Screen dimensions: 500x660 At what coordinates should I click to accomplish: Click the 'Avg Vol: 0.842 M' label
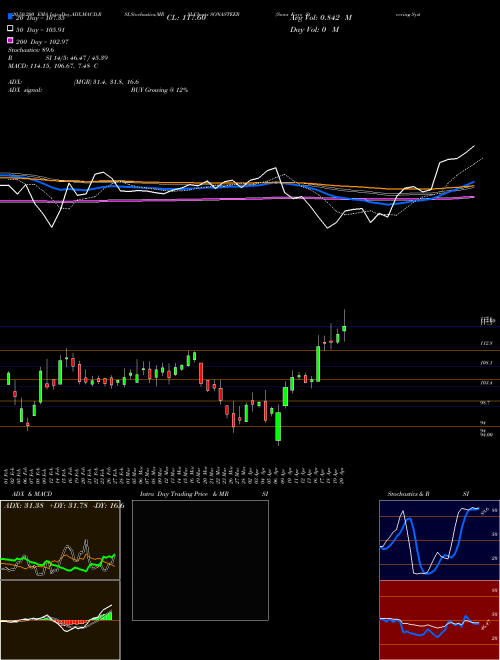click(321, 18)
